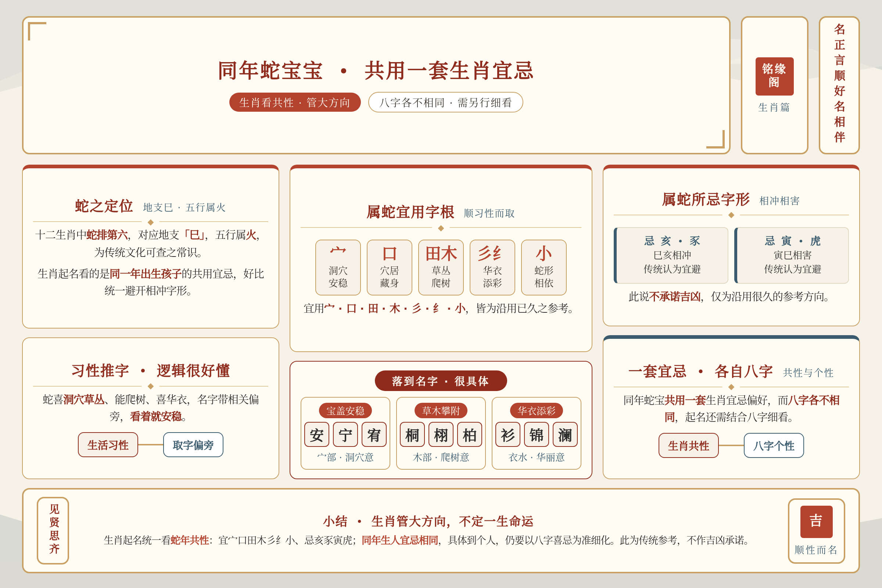Click the 落到名字 · 很具体 header pill
882x588 pixels.
(441, 381)
